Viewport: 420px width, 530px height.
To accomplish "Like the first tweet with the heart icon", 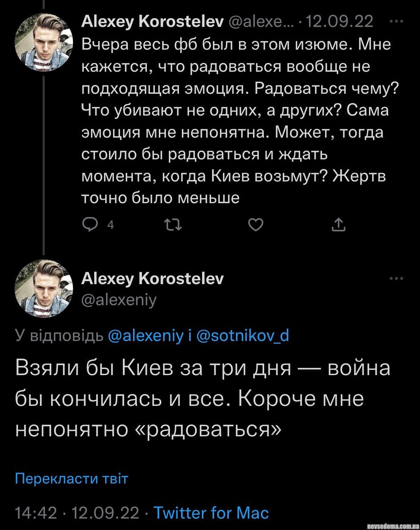I will [255, 226].
